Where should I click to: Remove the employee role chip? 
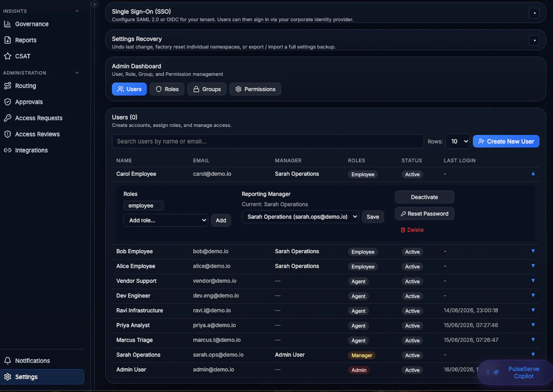(x=158, y=206)
